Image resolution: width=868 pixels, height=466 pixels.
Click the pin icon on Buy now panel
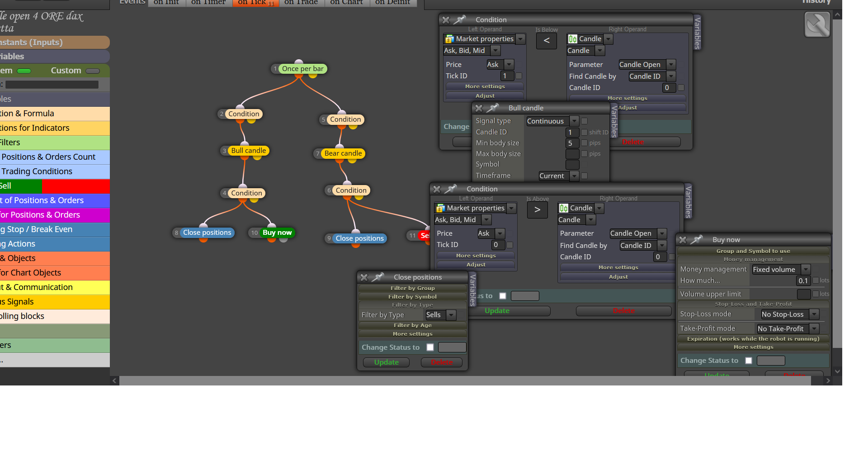697,239
